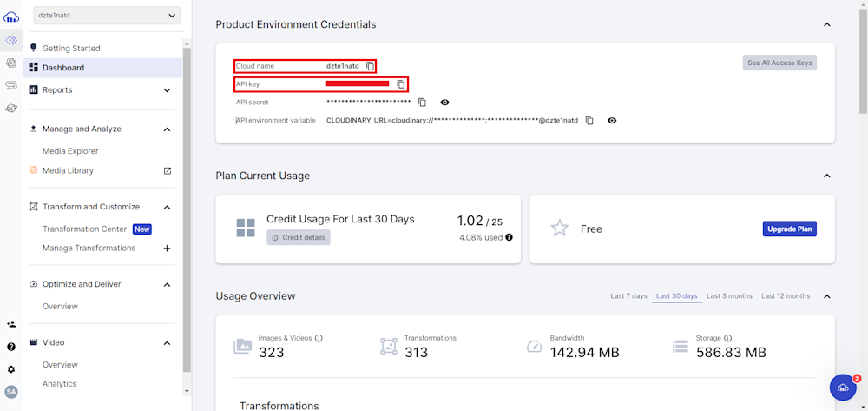This screenshot has width=868, height=411.
Task: Click the sidebar vertical scrollbar
Action: point(187,209)
